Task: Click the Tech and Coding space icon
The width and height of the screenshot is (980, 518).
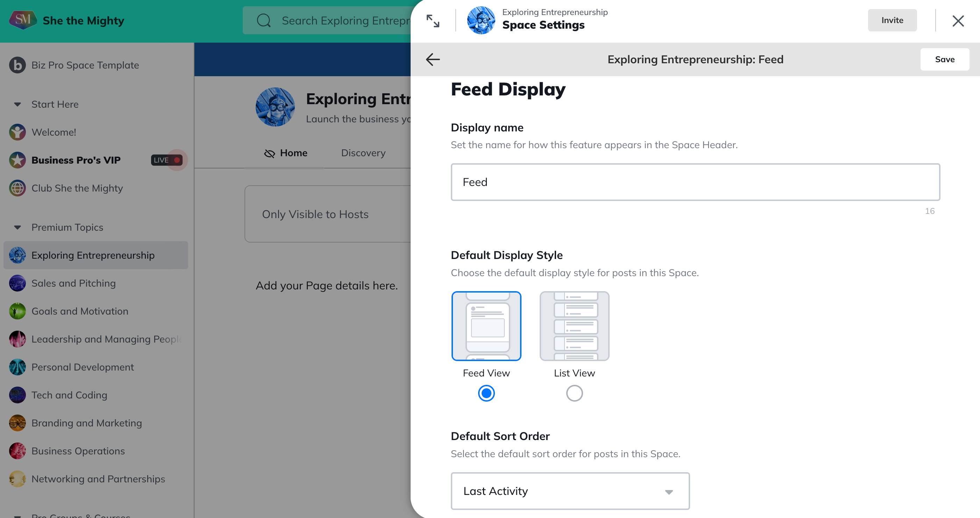Action: (x=17, y=395)
